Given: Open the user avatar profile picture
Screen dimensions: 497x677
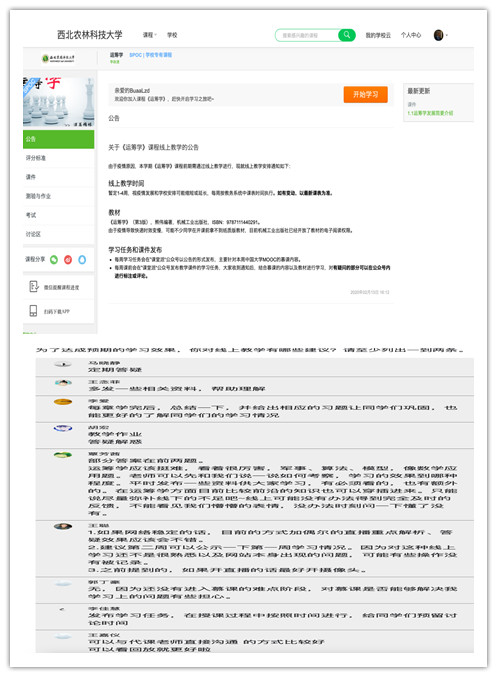Looking at the screenshot, I should coord(438,35).
